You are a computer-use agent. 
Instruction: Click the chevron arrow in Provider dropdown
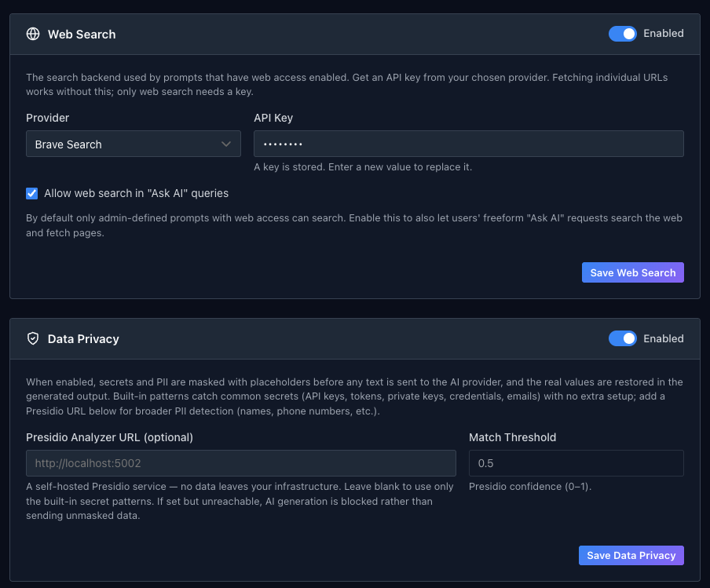(226, 144)
